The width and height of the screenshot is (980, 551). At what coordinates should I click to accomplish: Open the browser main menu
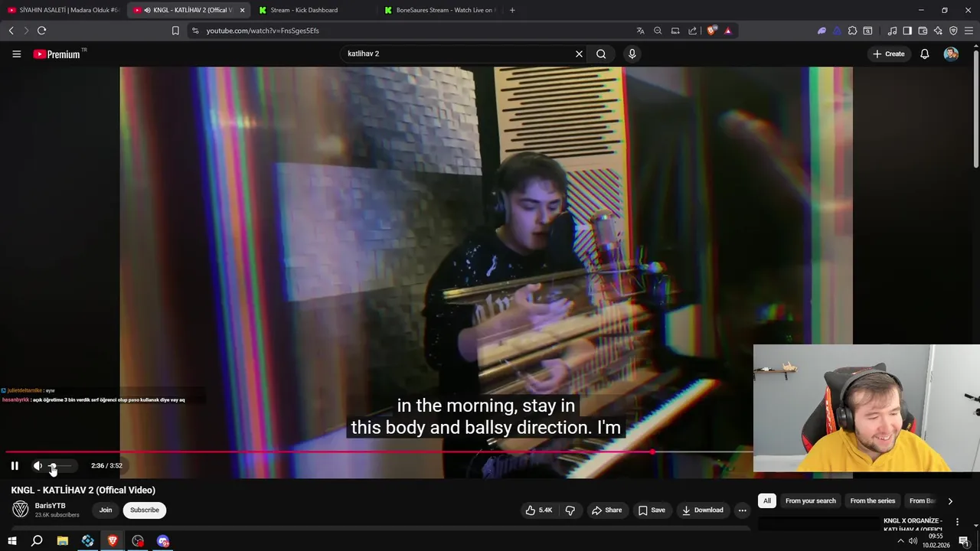click(969, 31)
